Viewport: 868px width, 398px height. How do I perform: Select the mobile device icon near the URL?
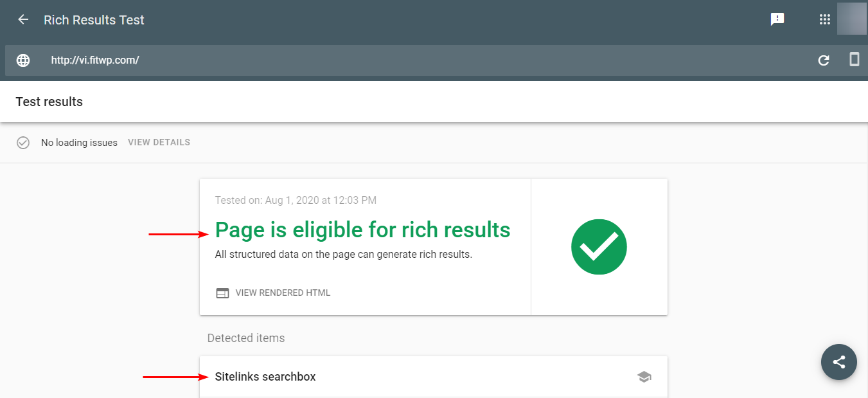(x=855, y=59)
